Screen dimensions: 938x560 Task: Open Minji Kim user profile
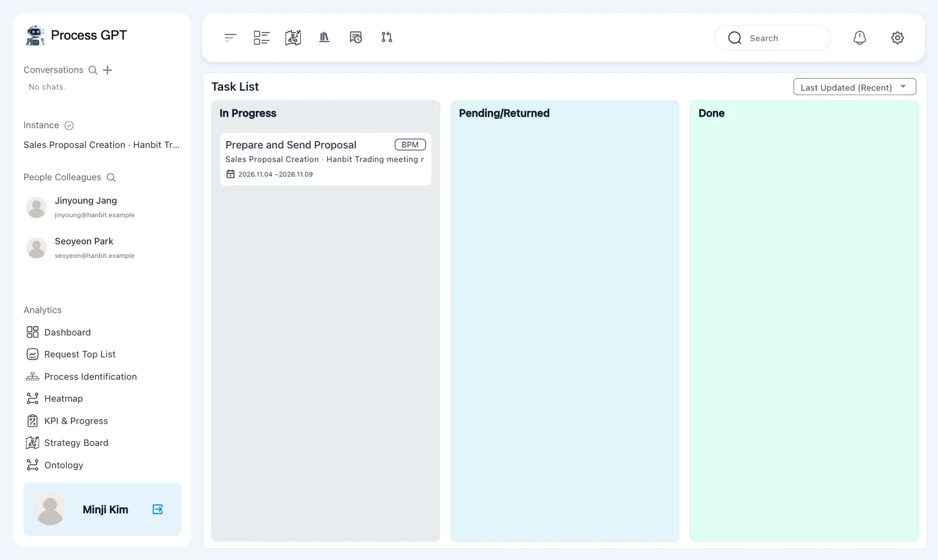102,509
